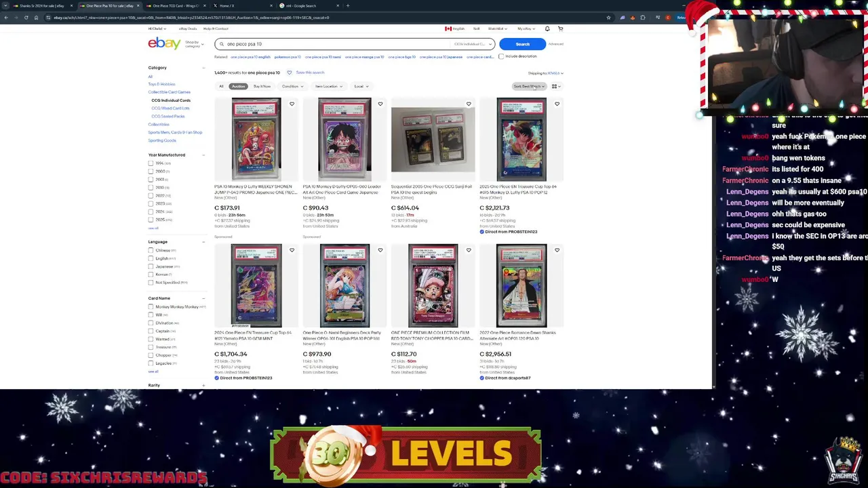Bookmark this page with the star icon
Screen dimensions: 868x488
pyautogui.click(x=608, y=17)
